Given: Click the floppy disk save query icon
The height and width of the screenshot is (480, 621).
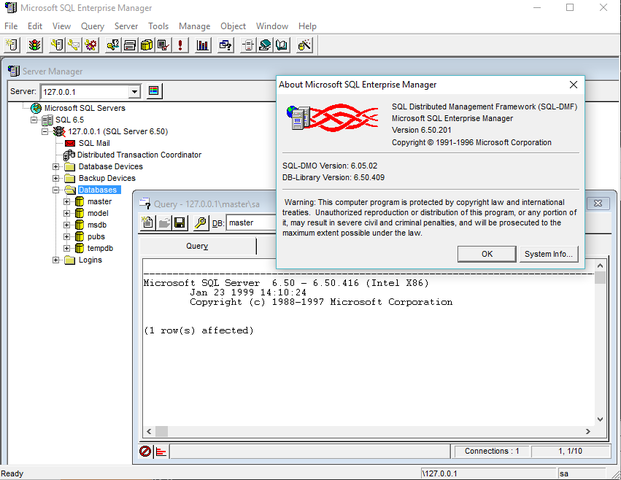Looking at the screenshot, I should (x=180, y=223).
